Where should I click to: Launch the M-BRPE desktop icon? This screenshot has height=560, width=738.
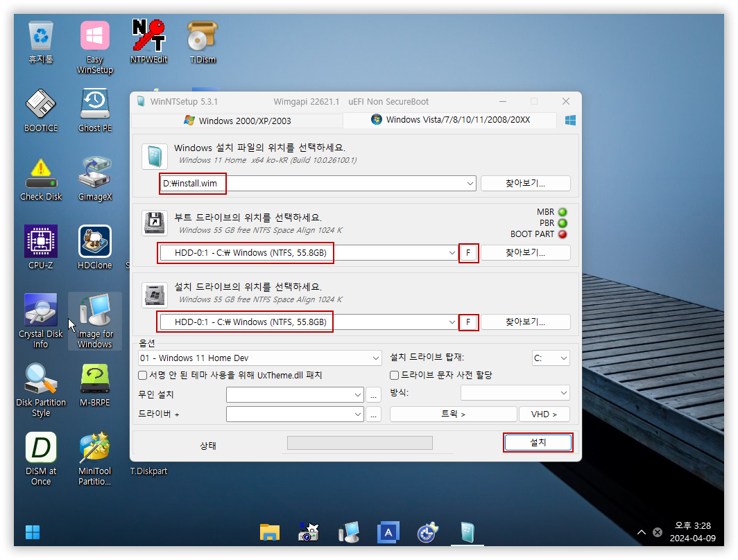[94, 385]
